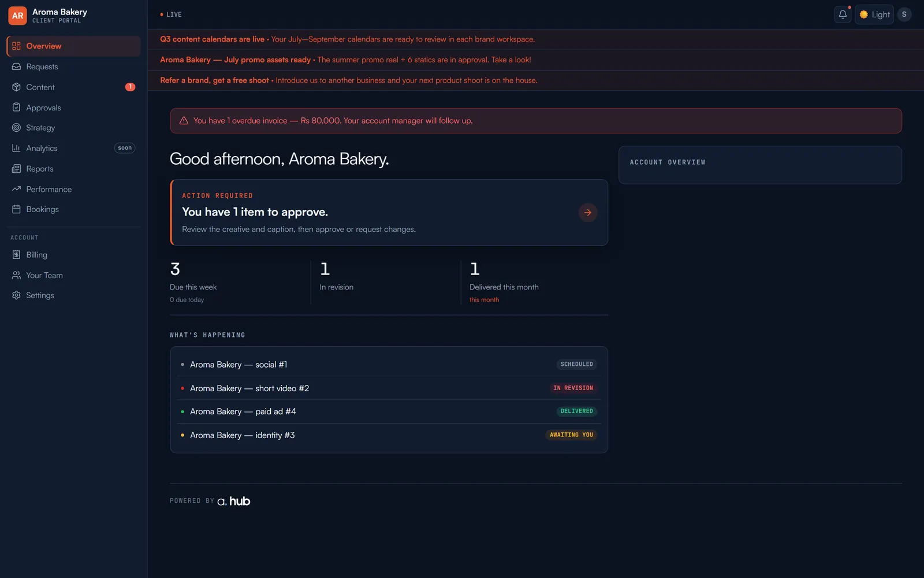Click the red 'this month' label

484,300
